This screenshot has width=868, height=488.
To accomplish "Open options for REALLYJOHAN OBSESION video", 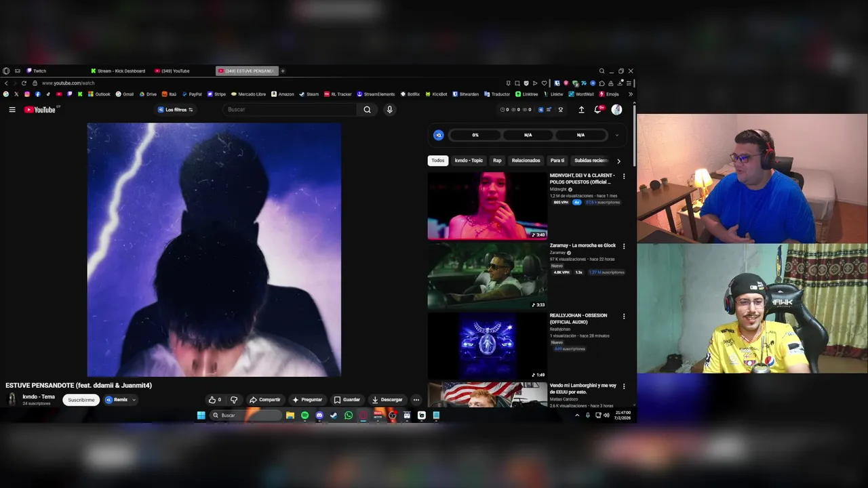I will 624,316.
